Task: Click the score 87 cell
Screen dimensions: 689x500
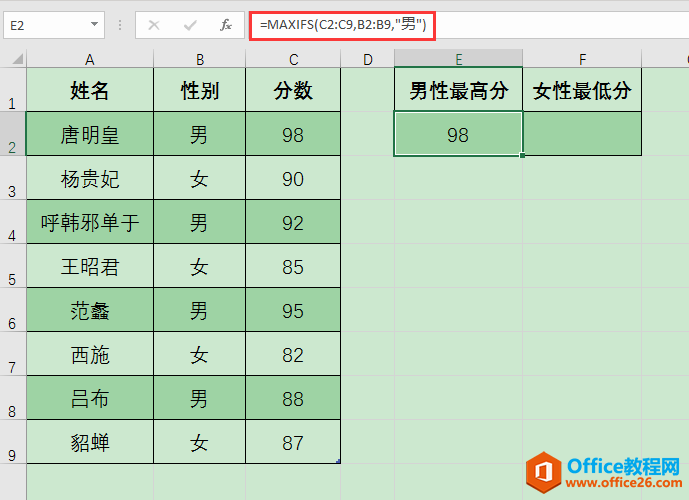Action: click(x=293, y=442)
